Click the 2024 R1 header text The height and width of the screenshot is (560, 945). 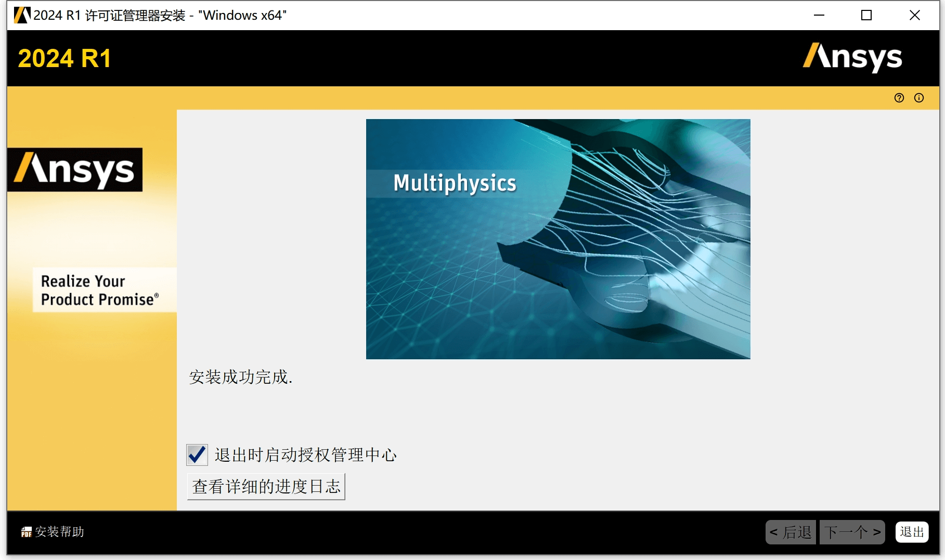click(x=64, y=58)
